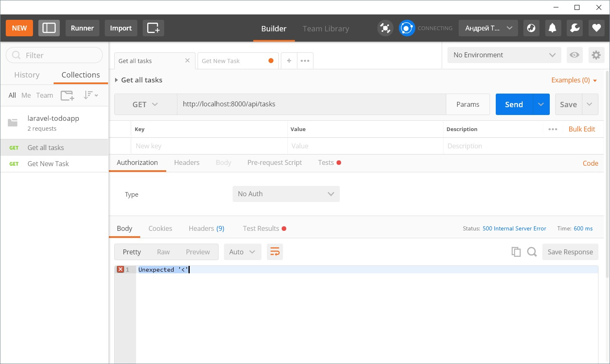Select the Pretty response view
This screenshot has width=610, height=364.
point(132,252)
